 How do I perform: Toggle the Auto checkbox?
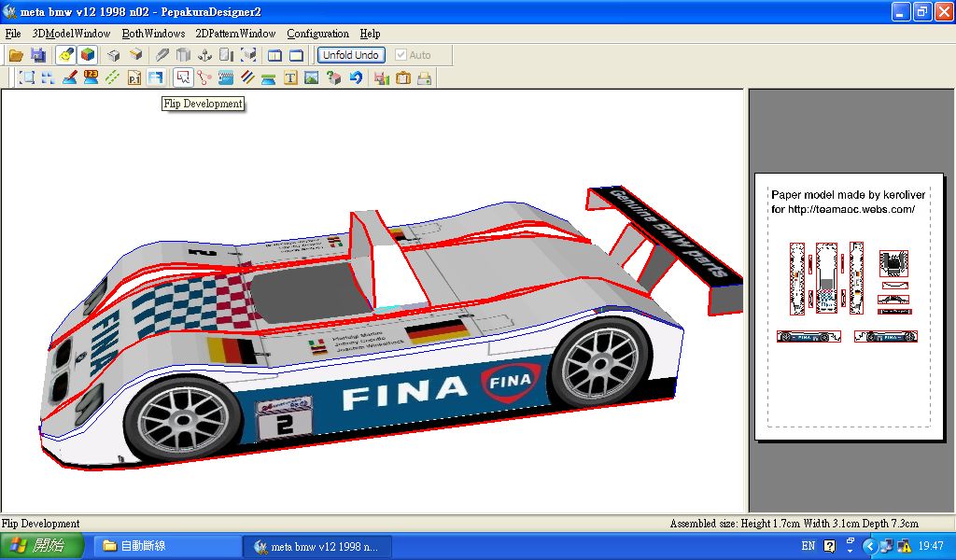pos(401,55)
